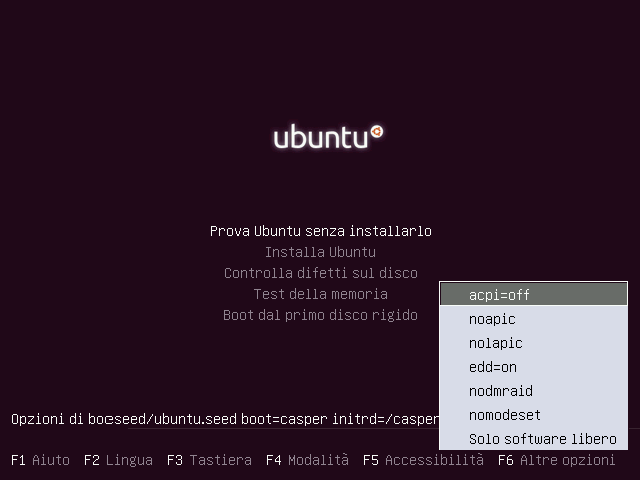Collapse the F6 Altre opzioni menu
This screenshot has height=480, width=640.
click(x=556, y=460)
